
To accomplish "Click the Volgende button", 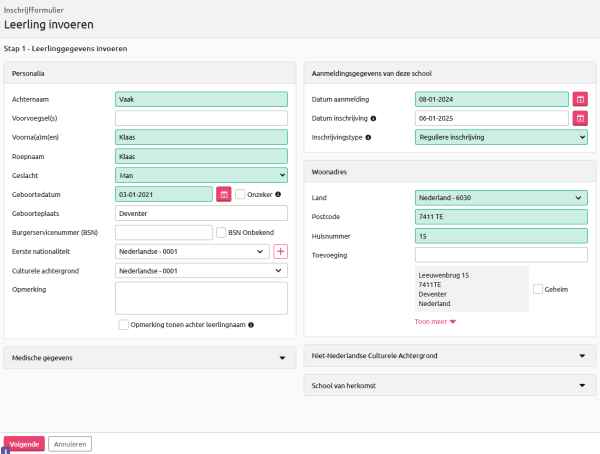I will pyautogui.click(x=24, y=443).
